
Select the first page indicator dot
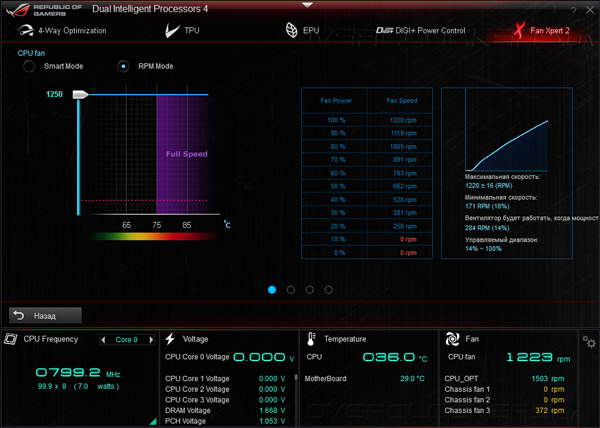point(272,290)
